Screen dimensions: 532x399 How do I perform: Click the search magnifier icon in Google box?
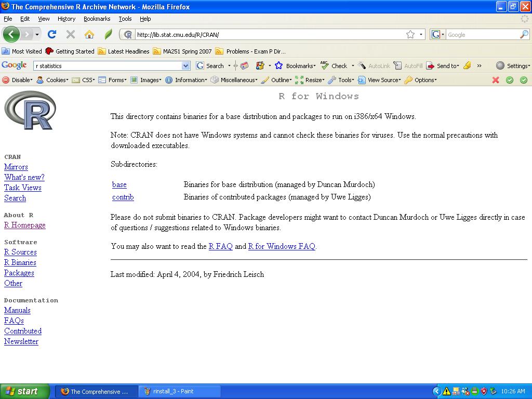click(x=524, y=35)
